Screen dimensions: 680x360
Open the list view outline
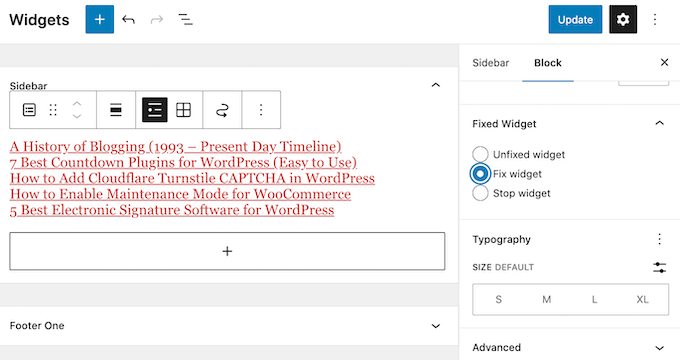click(186, 20)
